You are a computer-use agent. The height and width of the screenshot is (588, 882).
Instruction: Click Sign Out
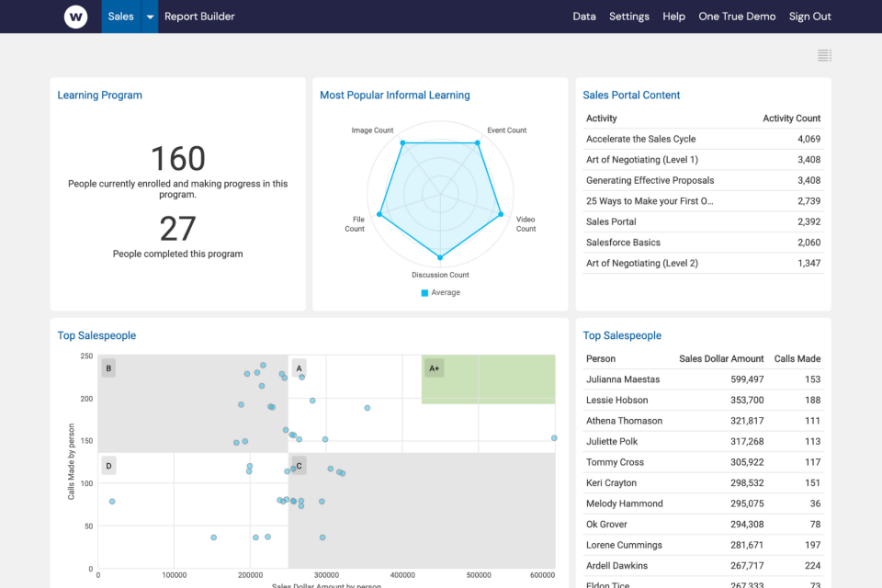pos(809,17)
